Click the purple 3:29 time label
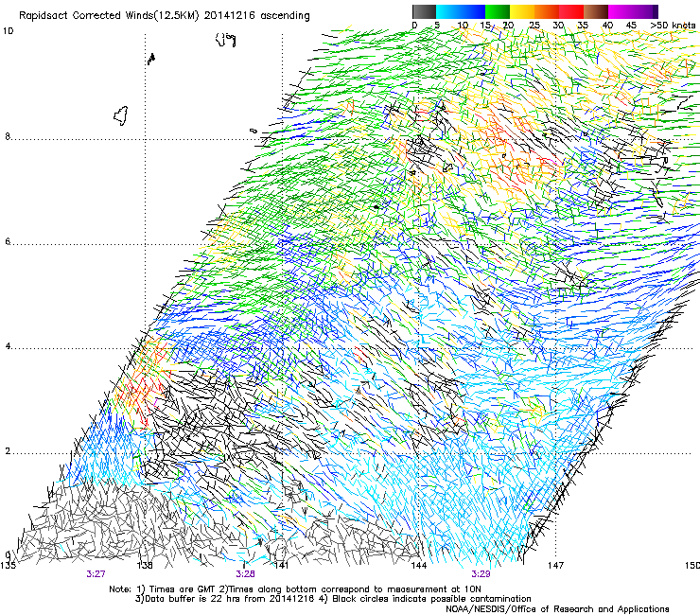Screen dimensions: 700x615 point(481,574)
